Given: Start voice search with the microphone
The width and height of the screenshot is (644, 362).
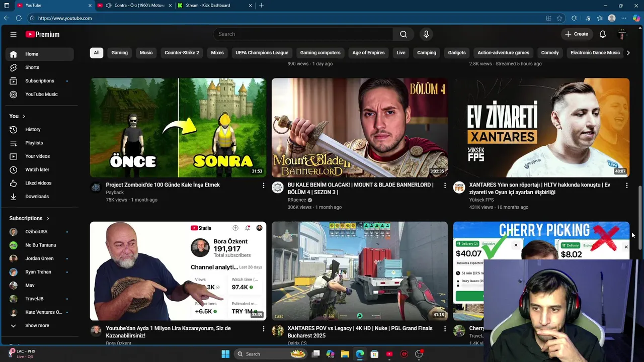Looking at the screenshot, I should [x=426, y=34].
